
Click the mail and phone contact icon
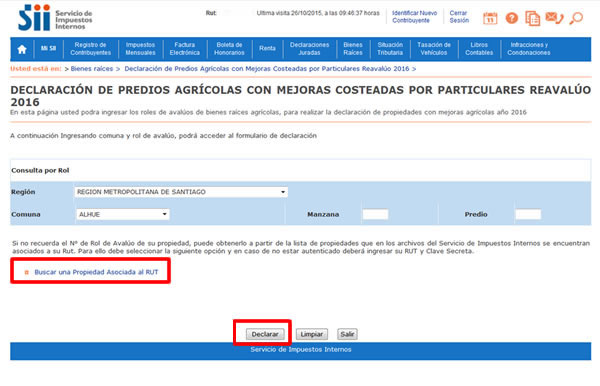(554, 18)
